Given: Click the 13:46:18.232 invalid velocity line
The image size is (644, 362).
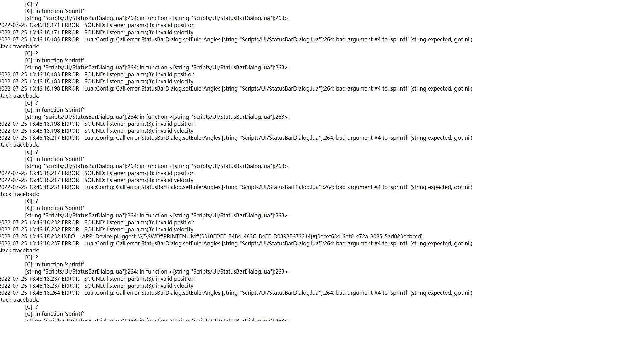Looking at the screenshot, I should click(97, 229).
